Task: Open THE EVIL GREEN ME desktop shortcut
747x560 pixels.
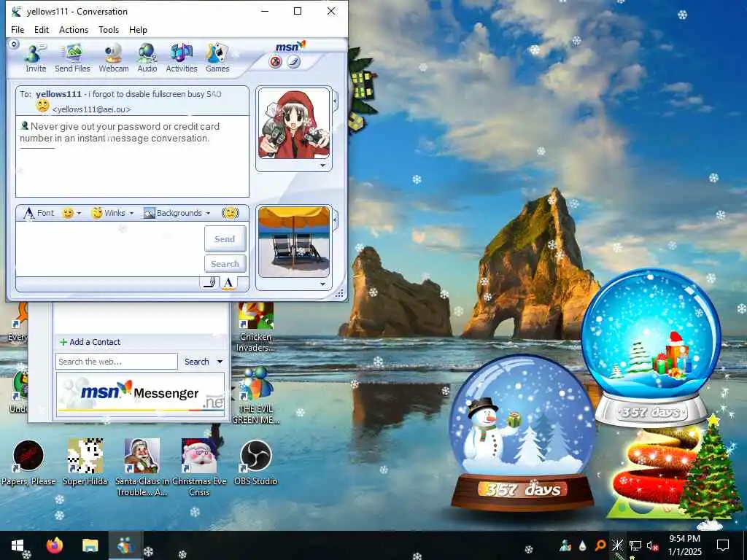Action: coord(256,396)
